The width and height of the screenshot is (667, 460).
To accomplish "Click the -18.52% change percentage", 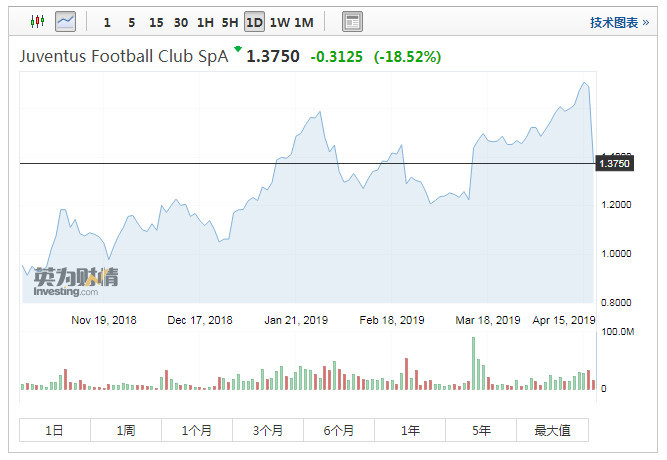I will coord(407,57).
